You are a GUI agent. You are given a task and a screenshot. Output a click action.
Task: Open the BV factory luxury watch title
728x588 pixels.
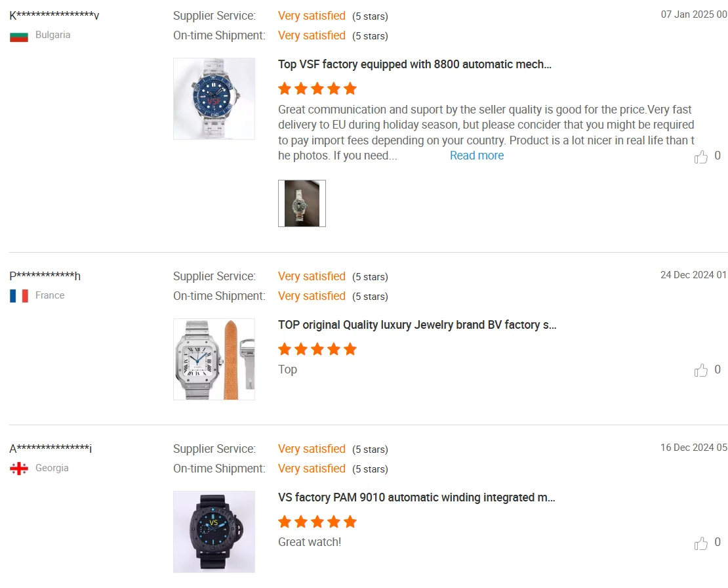click(417, 325)
